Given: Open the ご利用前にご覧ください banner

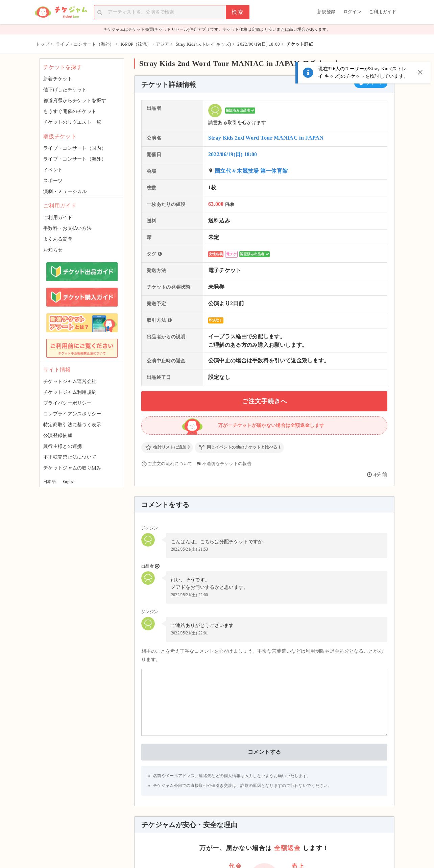Looking at the screenshot, I should click(x=82, y=348).
